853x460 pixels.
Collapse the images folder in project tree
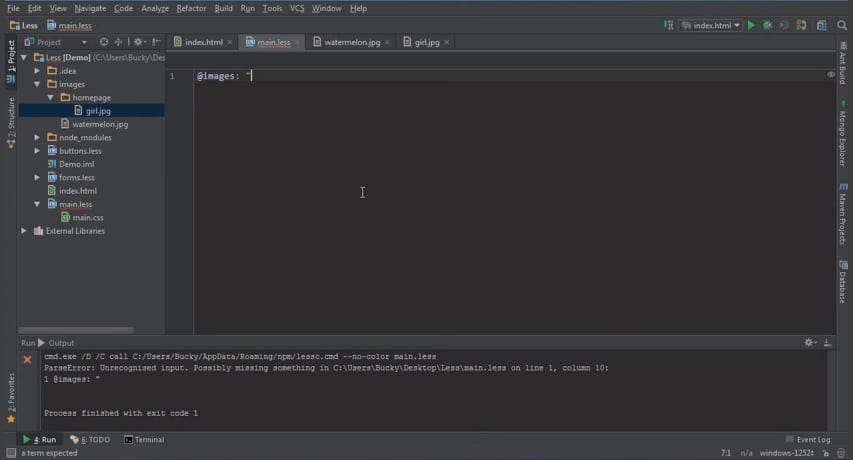(x=37, y=84)
